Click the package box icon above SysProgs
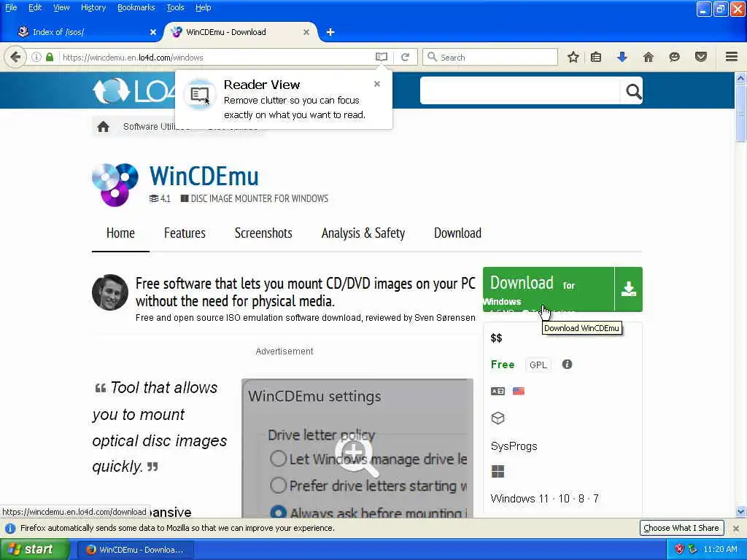Image resolution: width=747 pixels, height=560 pixels. coord(498,418)
